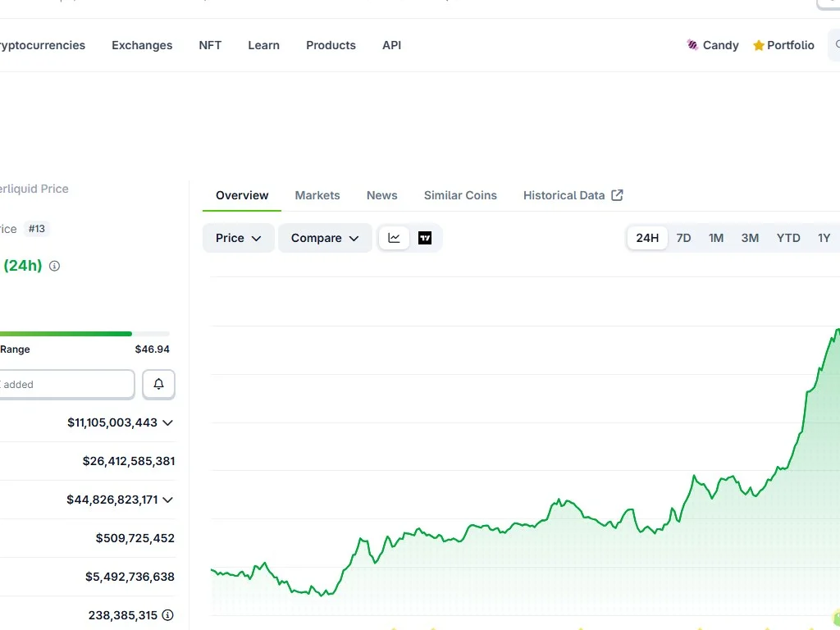Switch to line chart view icon
The height and width of the screenshot is (630, 840).
pos(394,238)
